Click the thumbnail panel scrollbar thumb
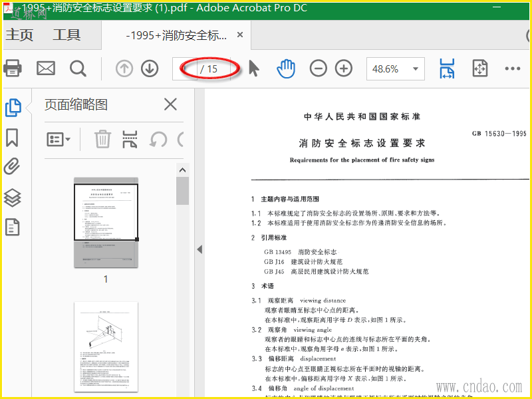The width and height of the screenshot is (532, 399). (x=182, y=191)
